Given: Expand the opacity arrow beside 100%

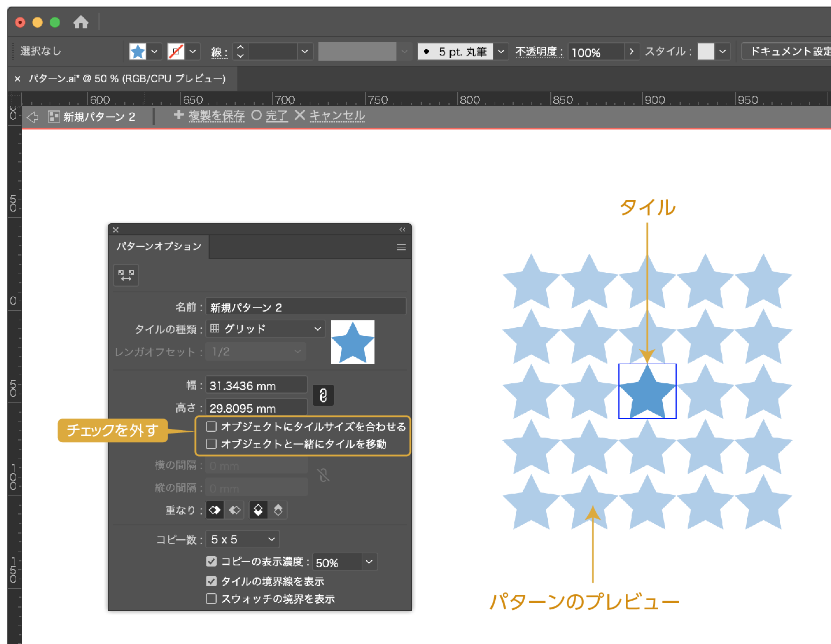Looking at the screenshot, I should (632, 51).
